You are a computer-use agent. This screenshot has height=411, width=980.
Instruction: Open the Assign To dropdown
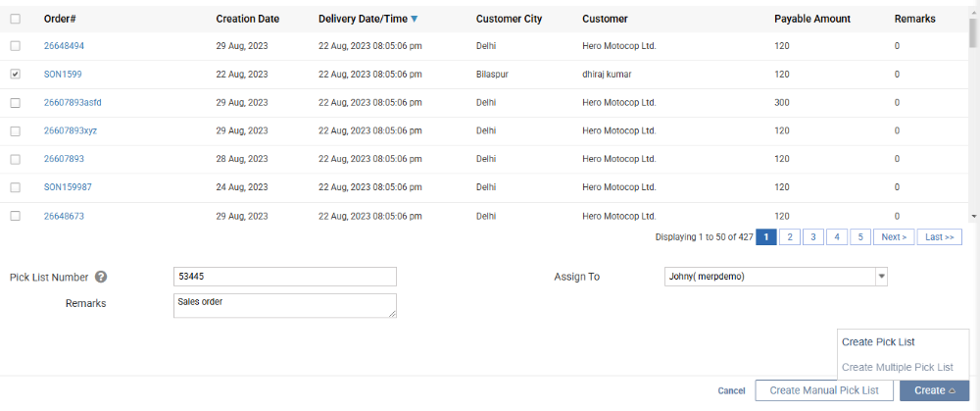click(x=881, y=277)
